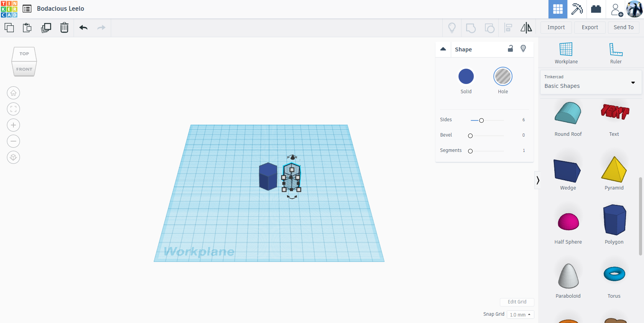
Task: Collapse the shapes sidebar chevron
Action: tap(538, 180)
